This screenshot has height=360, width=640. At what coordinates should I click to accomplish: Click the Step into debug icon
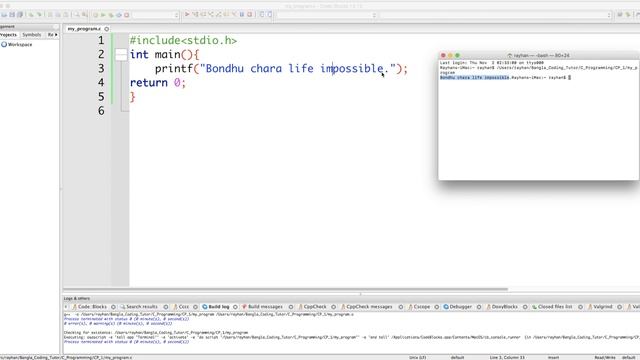(x=211, y=14)
